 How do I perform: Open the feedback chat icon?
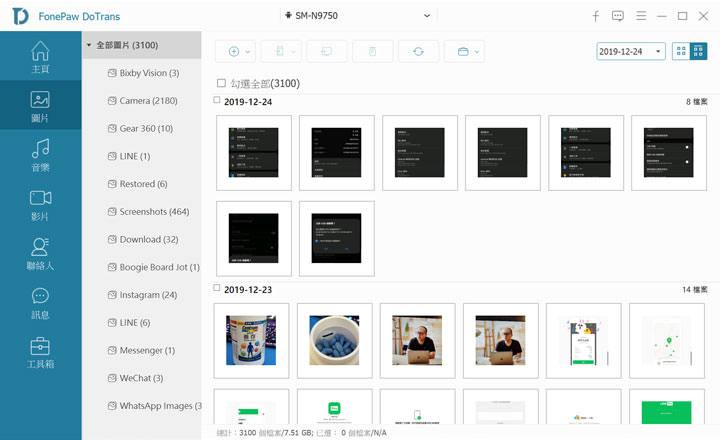click(618, 16)
